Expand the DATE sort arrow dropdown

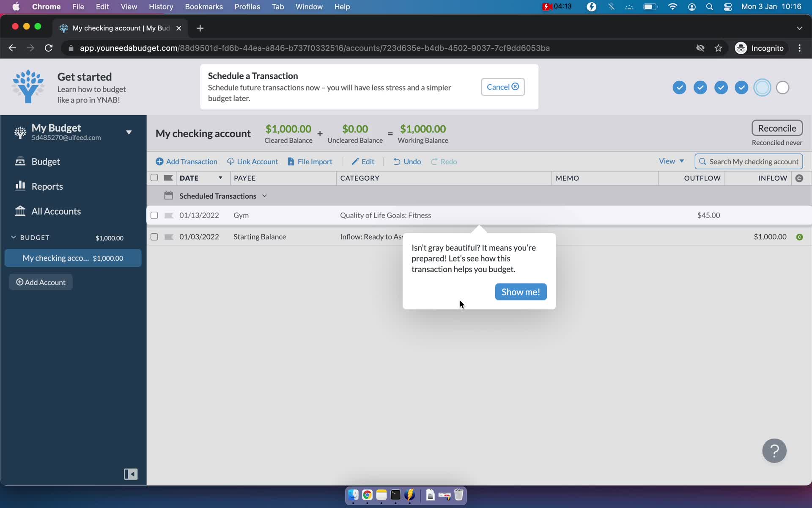(x=220, y=178)
